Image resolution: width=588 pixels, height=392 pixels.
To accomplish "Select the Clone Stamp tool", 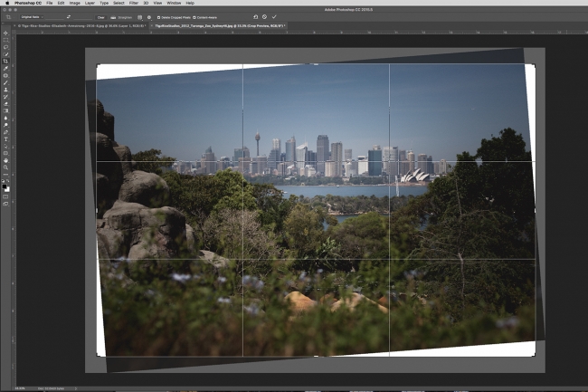I will click(x=5, y=90).
